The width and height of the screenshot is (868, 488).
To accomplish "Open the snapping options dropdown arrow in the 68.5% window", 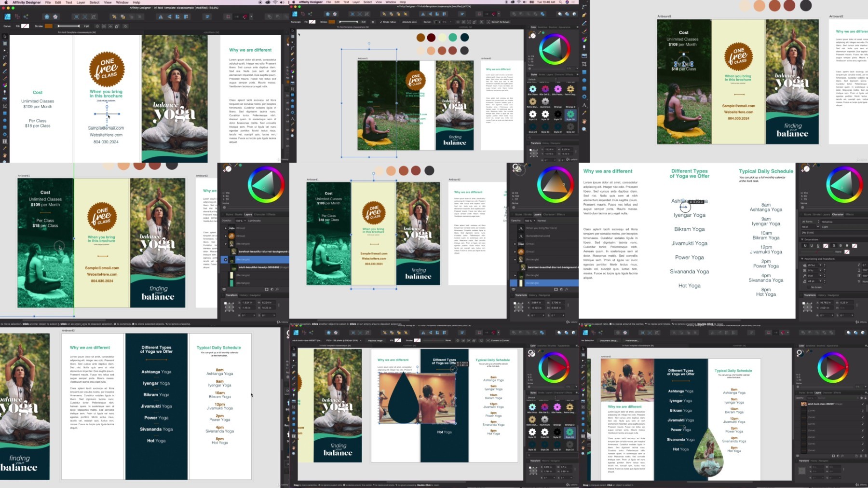I will pyautogui.click(x=251, y=16).
